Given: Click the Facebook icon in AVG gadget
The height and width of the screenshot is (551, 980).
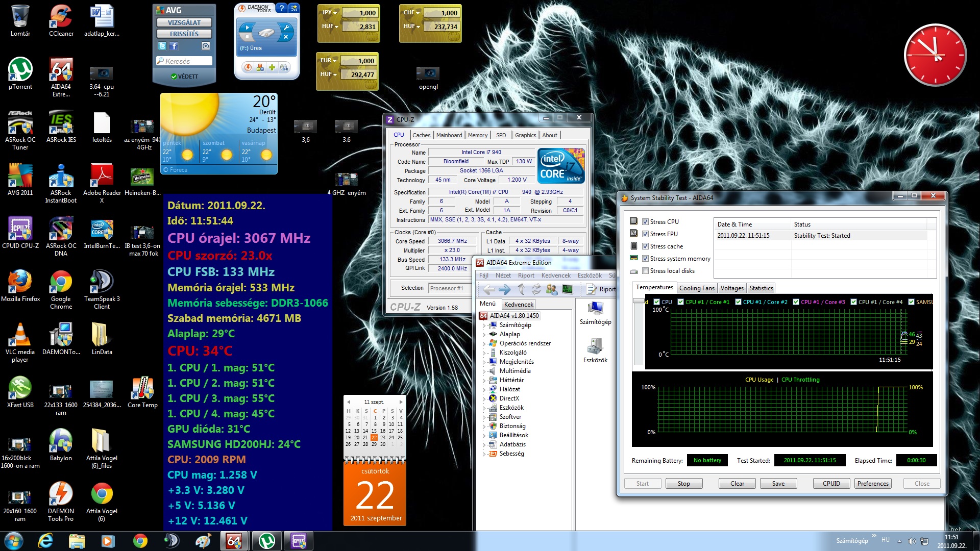Looking at the screenshot, I should tap(174, 46).
